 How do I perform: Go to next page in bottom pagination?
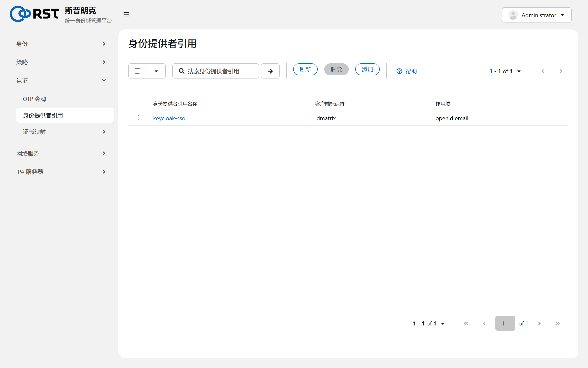pyautogui.click(x=539, y=323)
